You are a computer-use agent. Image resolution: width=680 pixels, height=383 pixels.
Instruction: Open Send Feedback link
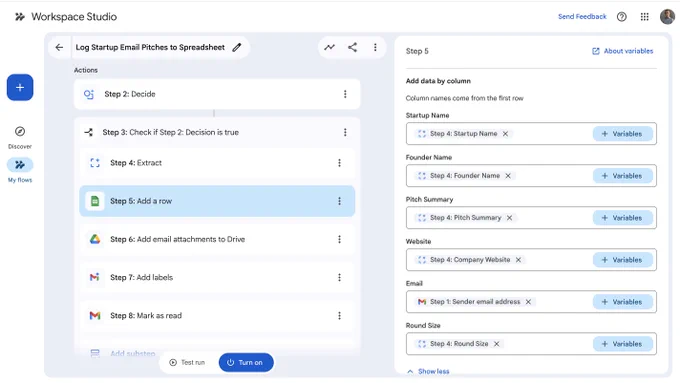[582, 17]
